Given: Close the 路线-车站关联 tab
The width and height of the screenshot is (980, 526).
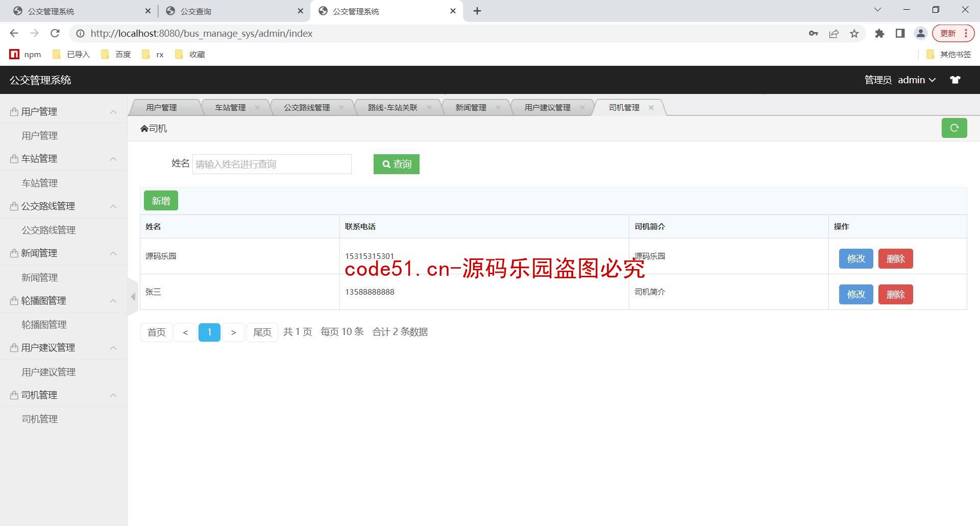Looking at the screenshot, I should click(x=429, y=107).
